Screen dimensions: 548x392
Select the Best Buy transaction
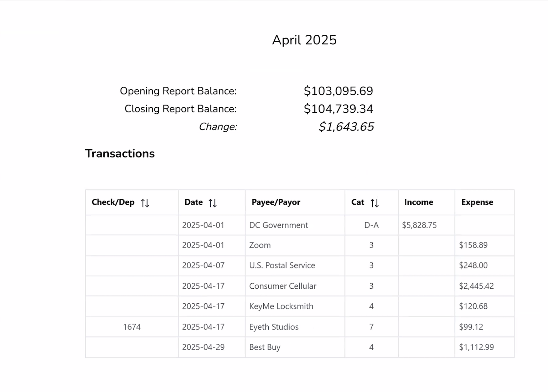point(265,347)
